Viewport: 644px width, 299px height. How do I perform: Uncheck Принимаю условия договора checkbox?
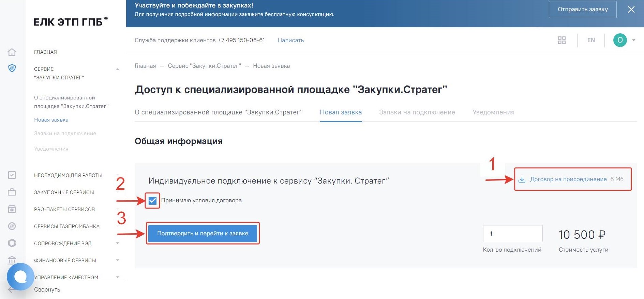point(152,201)
